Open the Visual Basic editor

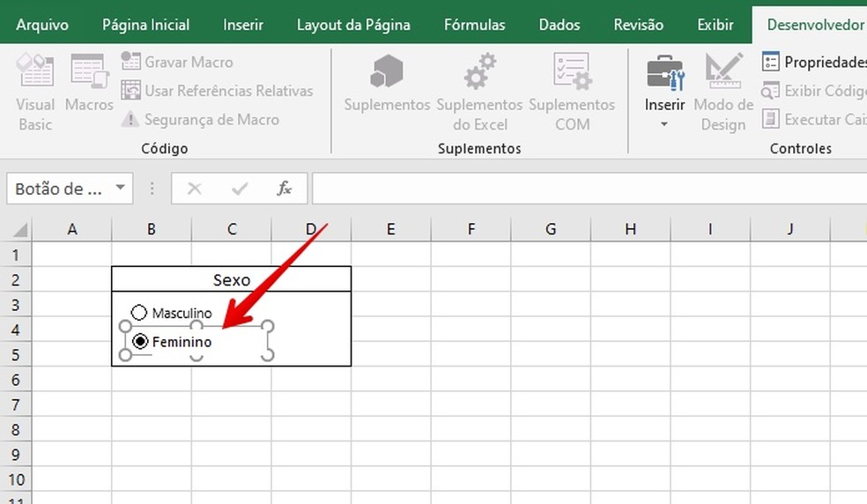35,93
